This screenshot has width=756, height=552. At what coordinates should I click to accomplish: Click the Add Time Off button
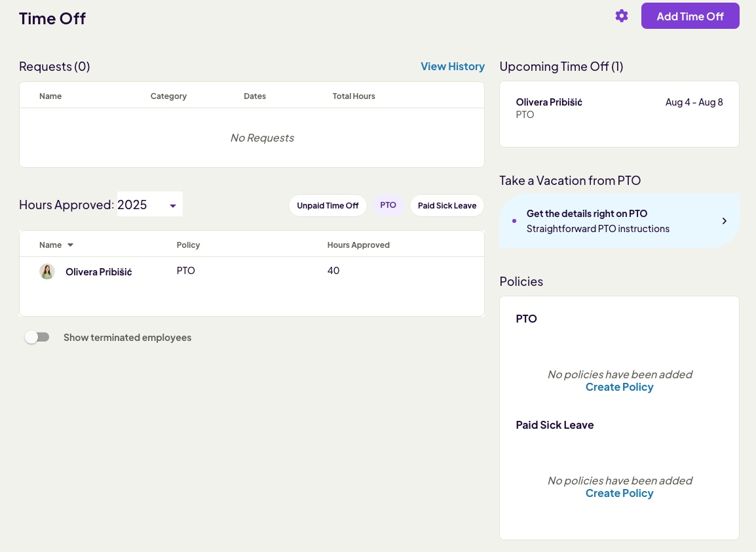(690, 16)
